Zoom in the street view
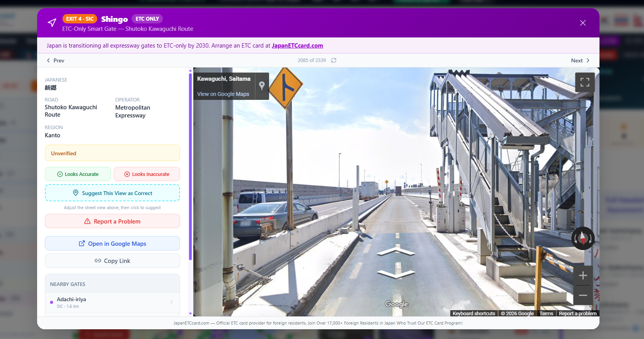Image resolution: width=644 pixels, height=339 pixels. click(583, 275)
